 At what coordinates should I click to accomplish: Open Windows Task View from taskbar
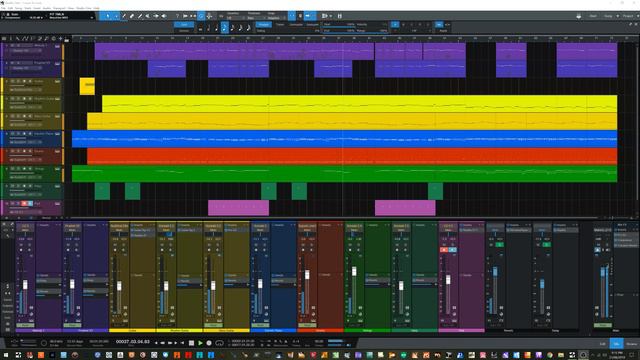coord(18,355)
